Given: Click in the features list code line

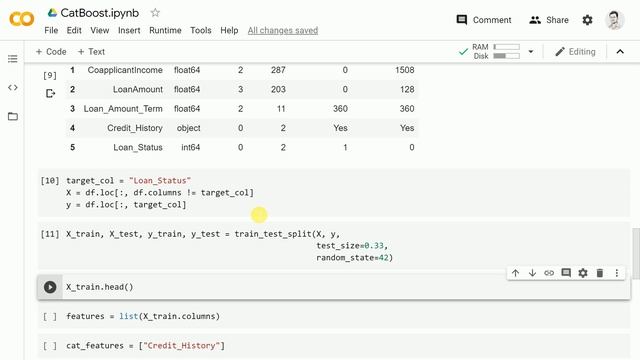Looking at the screenshot, I should pos(143,316).
